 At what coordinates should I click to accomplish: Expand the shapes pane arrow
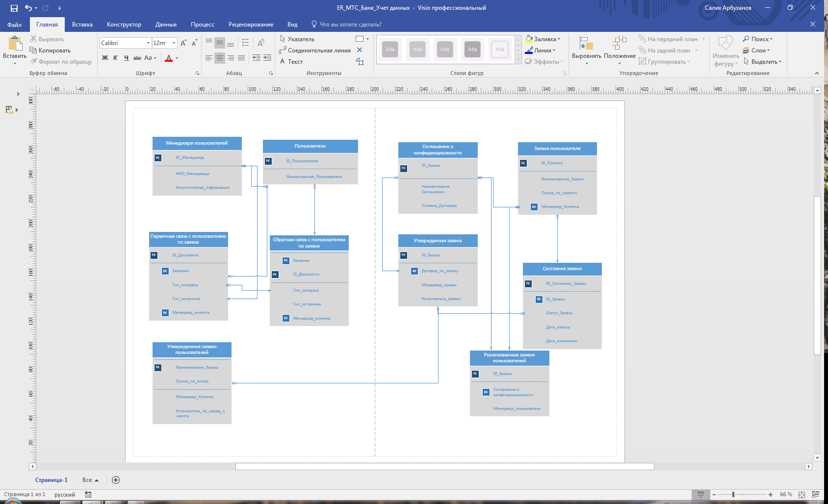(x=18, y=94)
